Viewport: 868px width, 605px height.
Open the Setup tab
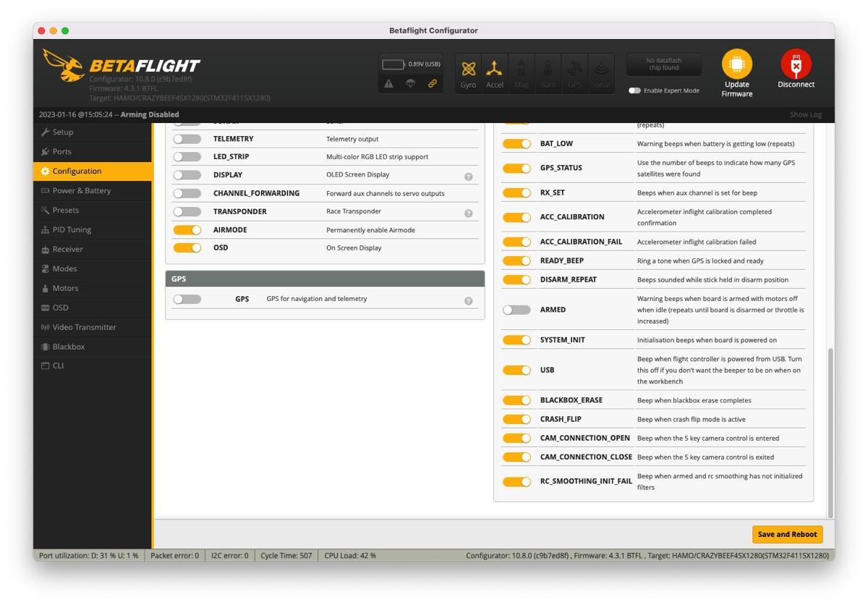tap(93, 132)
